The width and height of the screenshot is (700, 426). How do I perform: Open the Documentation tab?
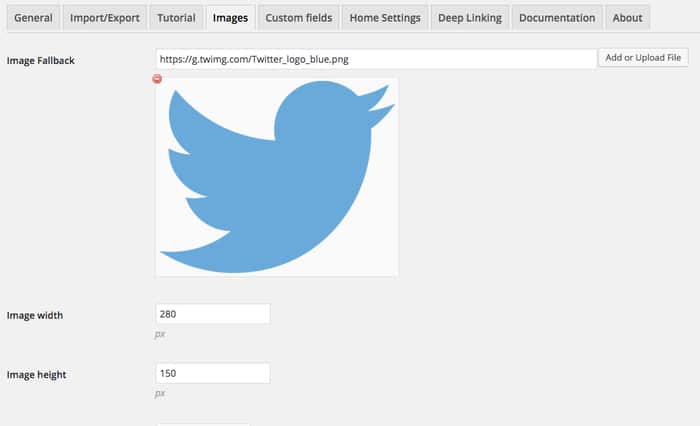[557, 18]
